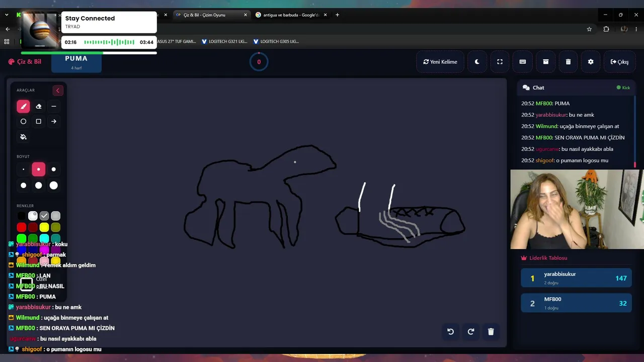Pick the dark red color swatch
The height and width of the screenshot is (362, 644).
pos(33,227)
